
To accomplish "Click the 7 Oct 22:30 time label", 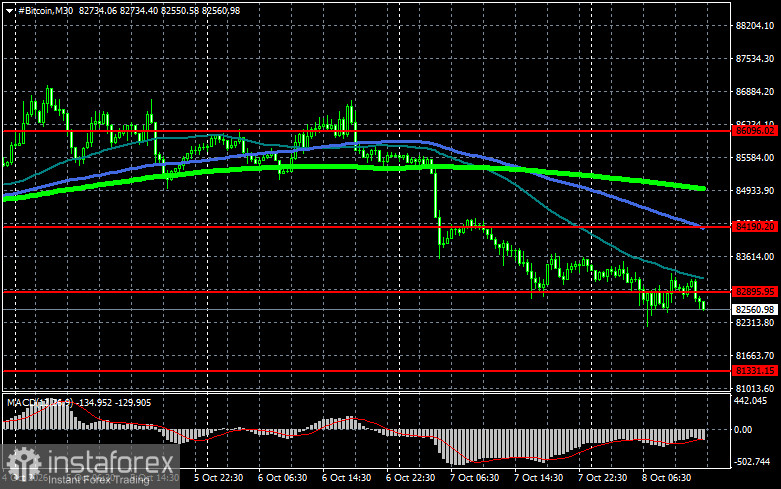I will (x=602, y=478).
